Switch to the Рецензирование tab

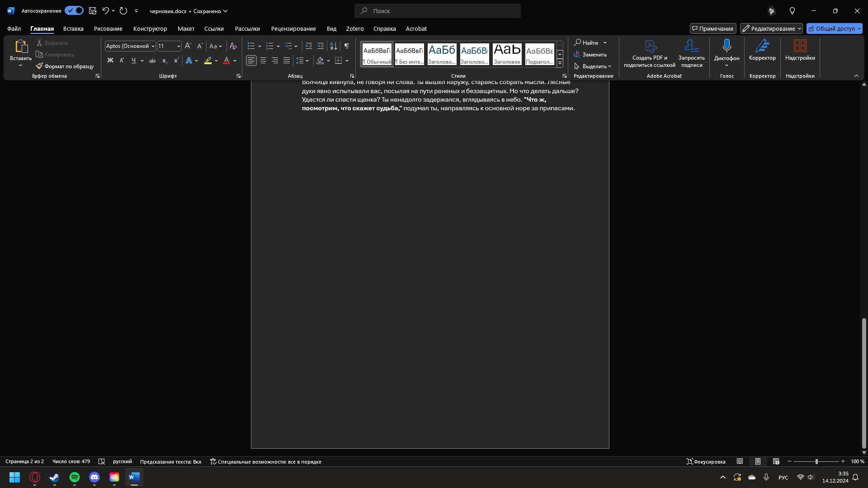pyautogui.click(x=293, y=28)
